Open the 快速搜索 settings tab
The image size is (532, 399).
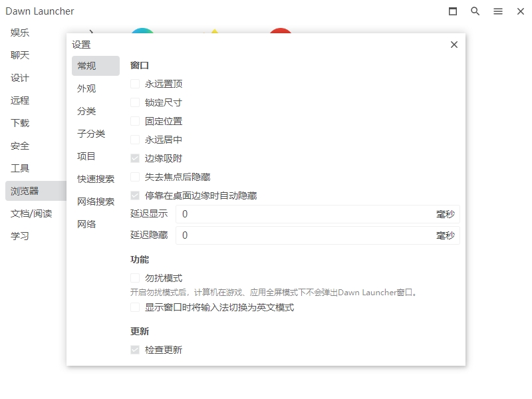(x=95, y=179)
